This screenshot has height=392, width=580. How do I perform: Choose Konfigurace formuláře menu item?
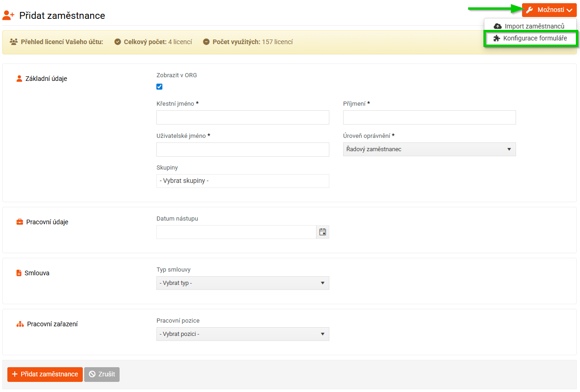pyautogui.click(x=535, y=39)
